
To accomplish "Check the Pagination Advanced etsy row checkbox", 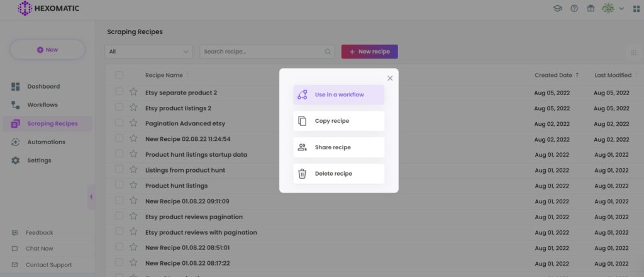I will click(x=119, y=123).
